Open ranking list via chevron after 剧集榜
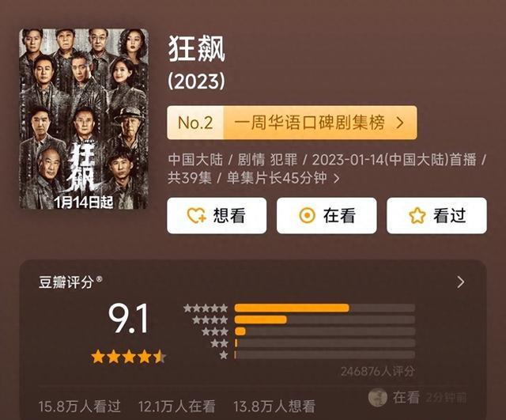506x420 pixels. [x=400, y=123]
